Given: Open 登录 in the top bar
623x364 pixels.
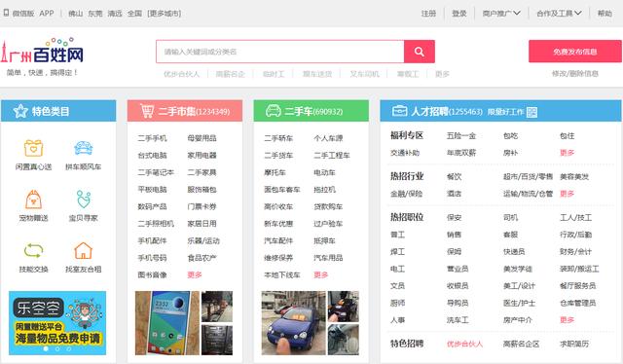Looking at the screenshot, I should click(x=459, y=14).
